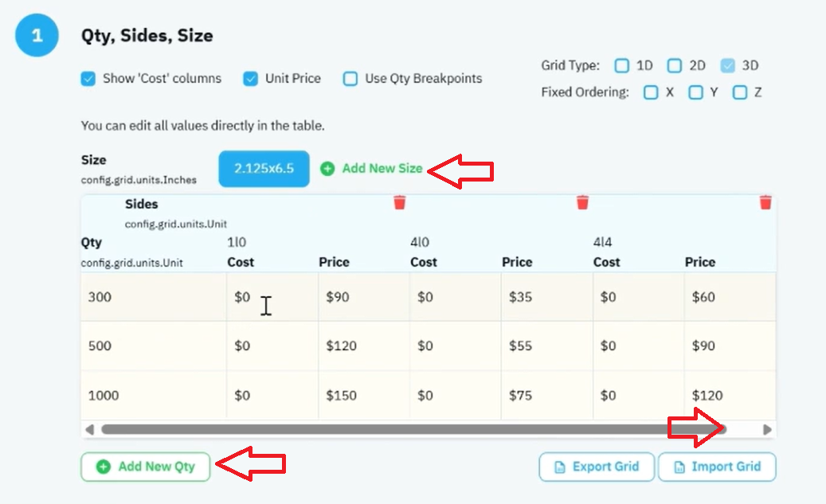Viewport: 826px width, 504px height.
Task: Delete the 1|0 sides column with trash icon
Action: 400,202
